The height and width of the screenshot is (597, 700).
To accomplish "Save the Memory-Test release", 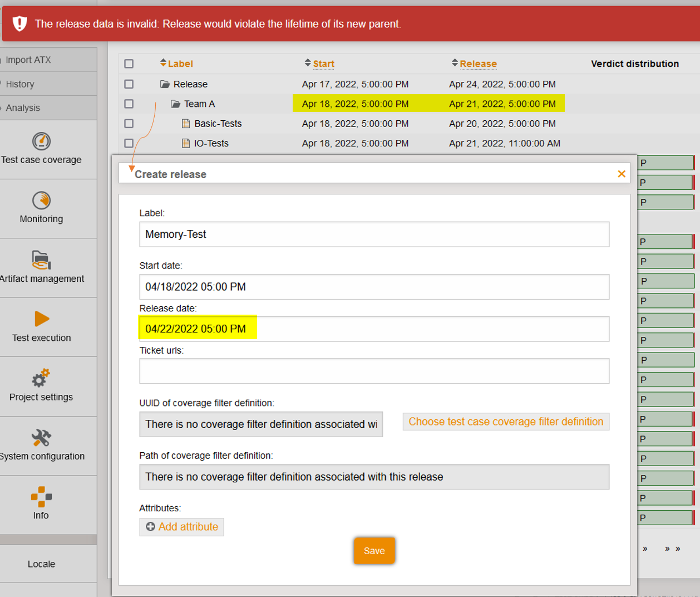I will (374, 551).
